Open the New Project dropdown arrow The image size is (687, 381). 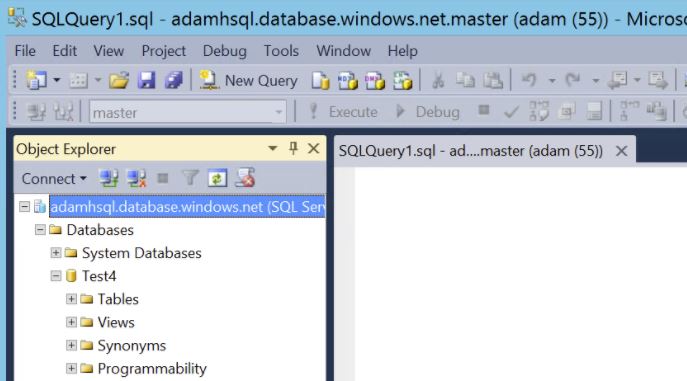point(57,81)
